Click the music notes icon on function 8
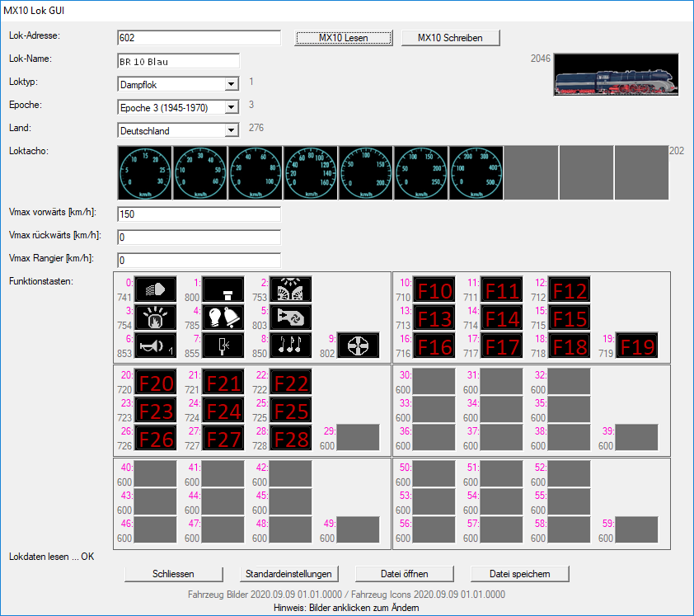The image size is (694, 616). (290, 345)
